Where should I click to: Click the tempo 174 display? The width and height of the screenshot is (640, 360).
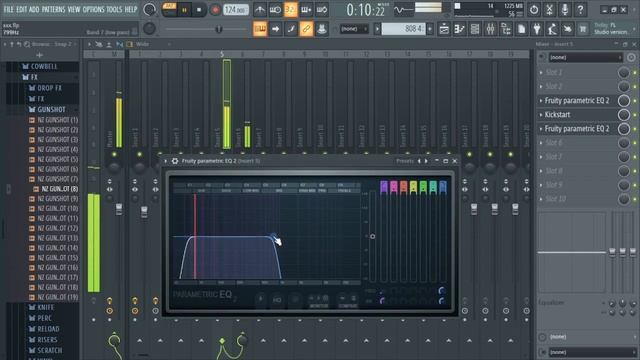236,10
